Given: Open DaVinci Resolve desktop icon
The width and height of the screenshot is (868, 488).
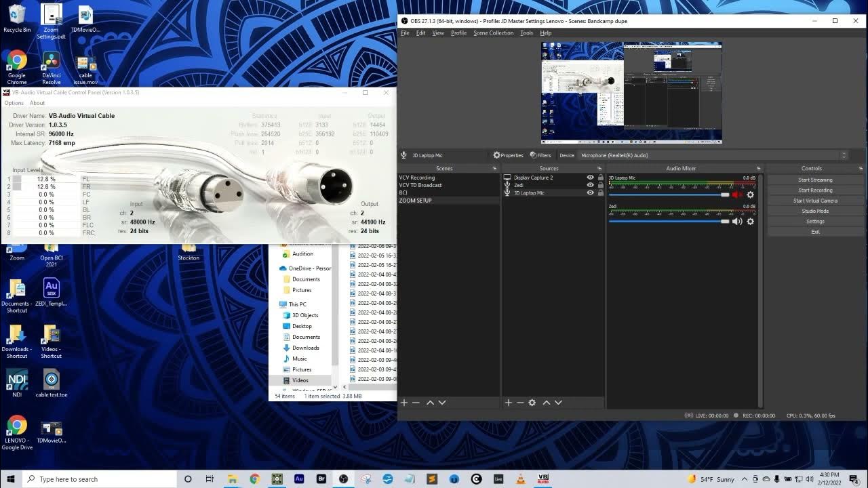Looking at the screenshot, I should point(52,68).
